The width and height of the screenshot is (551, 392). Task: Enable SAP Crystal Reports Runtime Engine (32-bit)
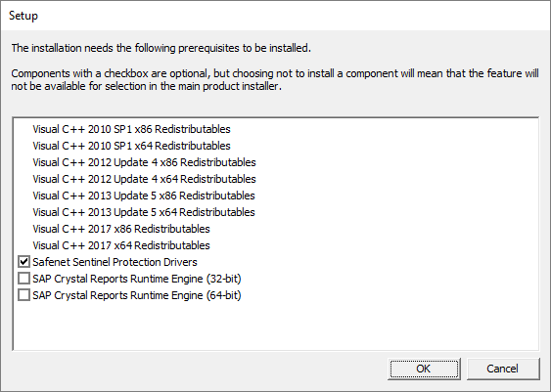(23, 279)
